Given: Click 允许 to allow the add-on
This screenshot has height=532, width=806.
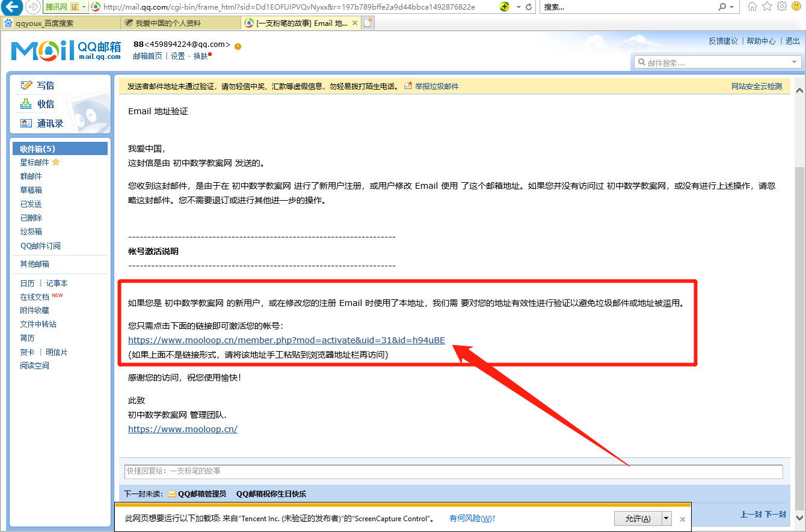Looking at the screenshot, I should click(x=638, y=518).
